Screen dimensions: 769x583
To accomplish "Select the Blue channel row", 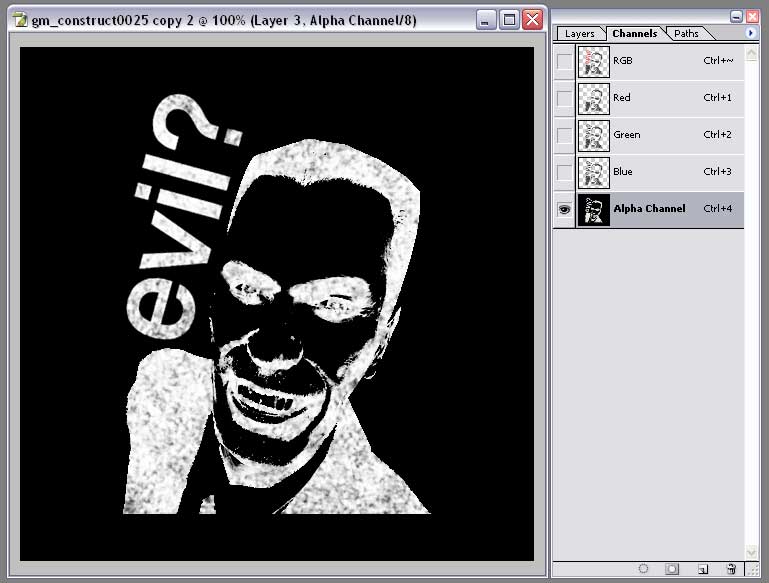I will click(660, 172).
